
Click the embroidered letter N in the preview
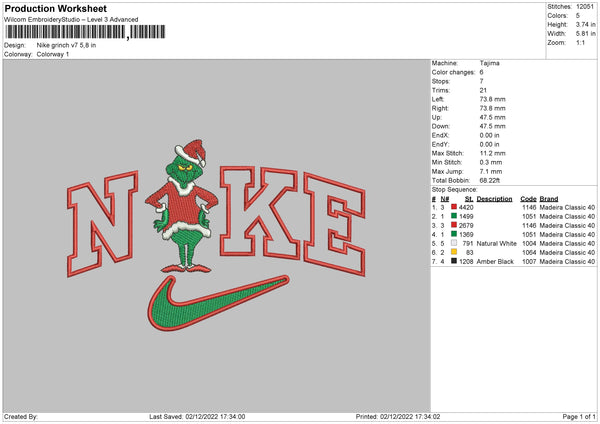pyautogui.click(x=103, y=223)
